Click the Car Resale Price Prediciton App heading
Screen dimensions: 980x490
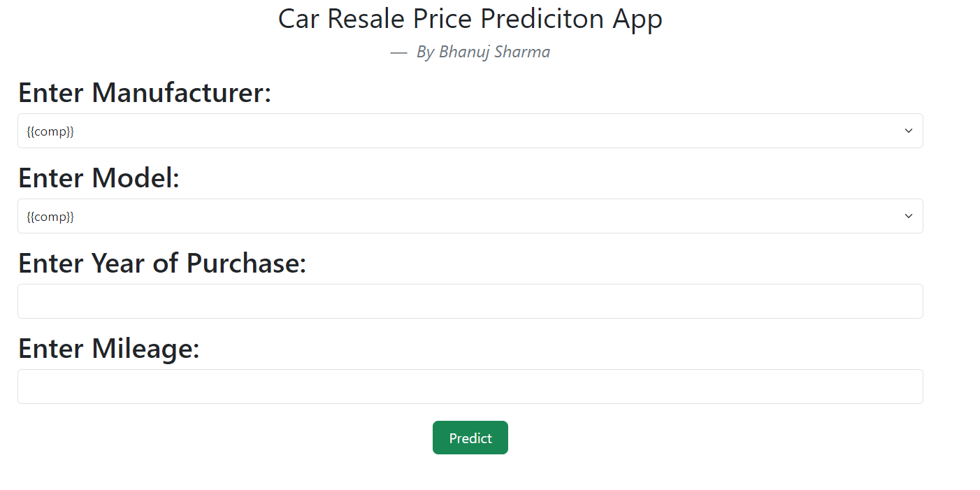click(470, 19)
